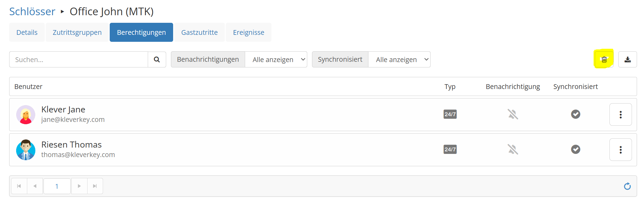Screen dimensions: 644x215
Task: Refresh the permissions list
Action: point(627,186)
